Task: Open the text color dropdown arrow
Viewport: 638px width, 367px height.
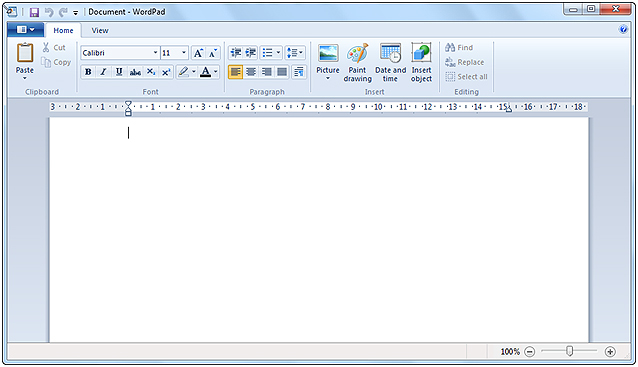Action: (x=216, y=72)
